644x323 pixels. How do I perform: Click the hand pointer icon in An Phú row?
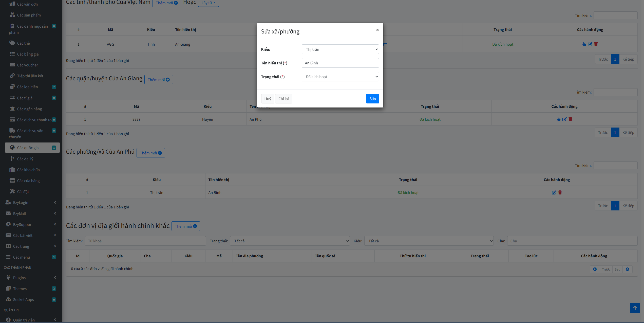click(559, 119)
